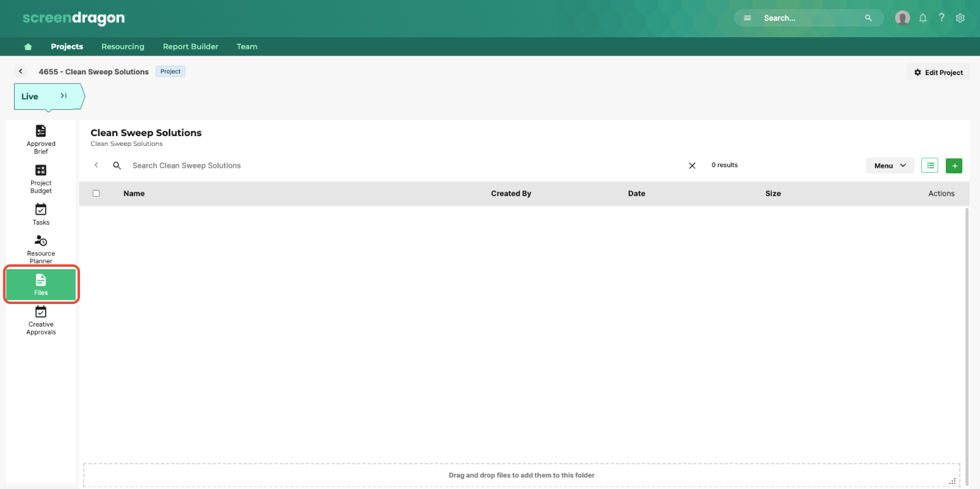Click the magnifier in global search
The image size is (980, 489).
coord(868,18)
